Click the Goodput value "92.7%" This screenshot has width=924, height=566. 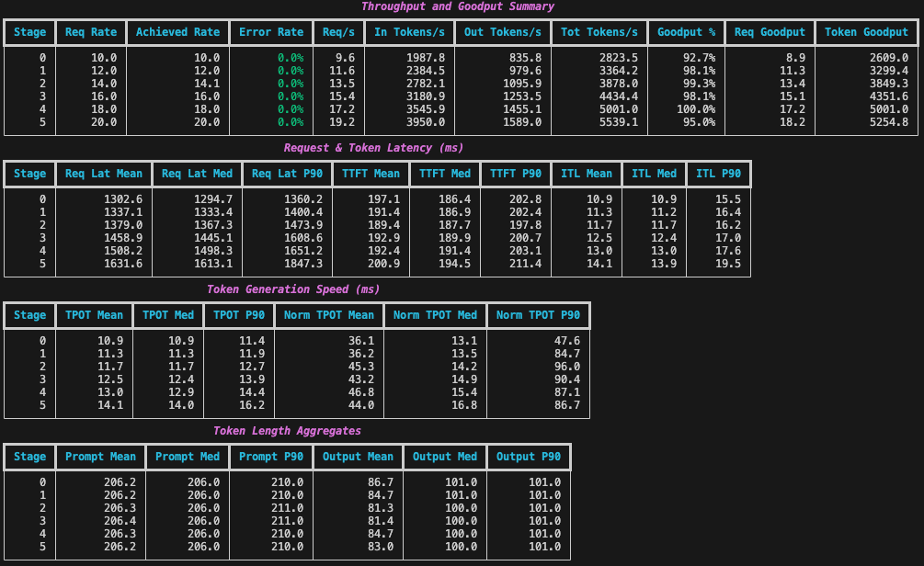[x=699, y=58]
